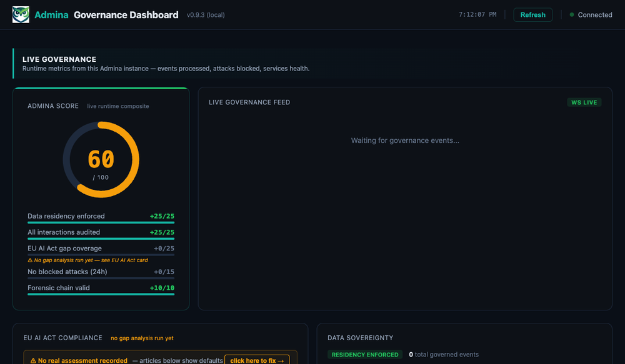Click the Forensic chain valid progress bar
The image size is (625, 364).
click(x=101, y=294)
